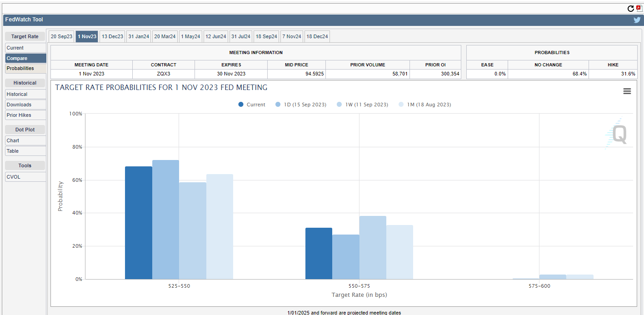Click the dark blue Current bar for 525-550

click(x=139, y=223)
